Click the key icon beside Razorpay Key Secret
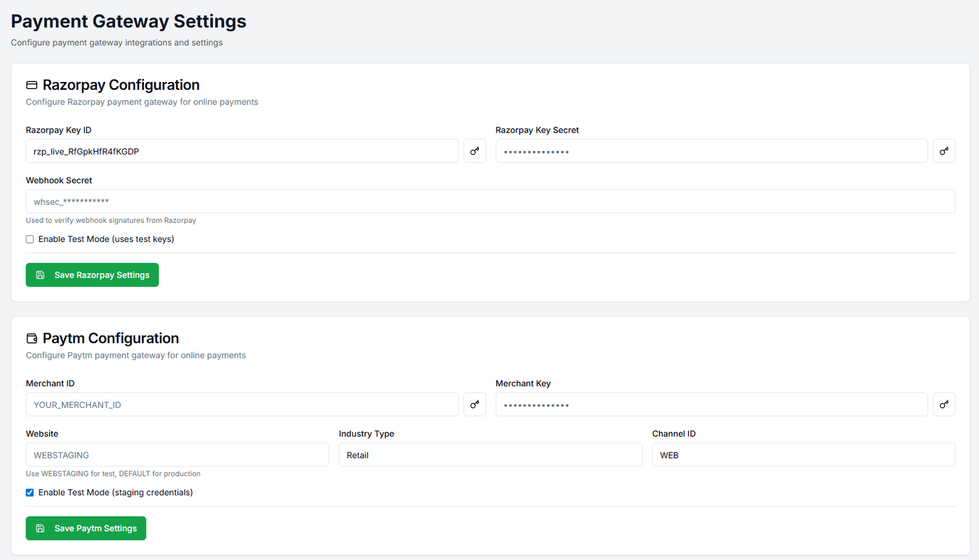The height and width of the screenshot is (560, 979). [x=944, y=151]
